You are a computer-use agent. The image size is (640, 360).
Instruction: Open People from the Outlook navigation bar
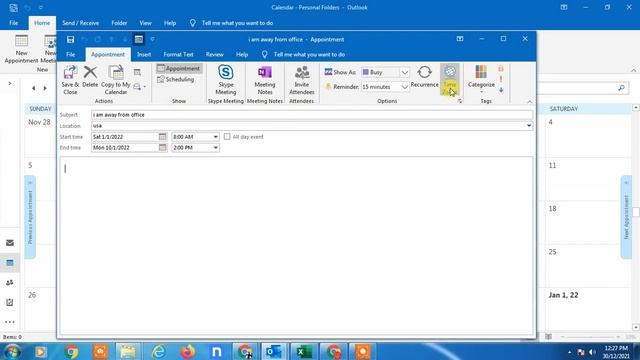(10, 282)
